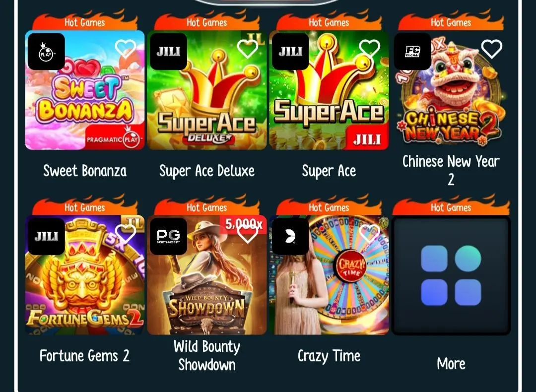
Task: Click the Pragmatic Play logo on Sweet Bonanza
Action: [46, 52]
